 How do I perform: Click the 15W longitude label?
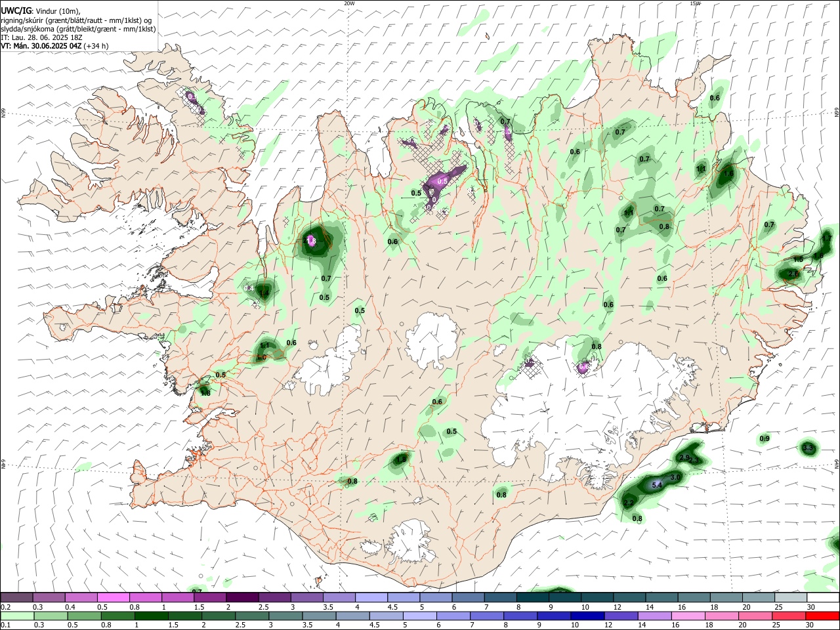click(695, 3)
